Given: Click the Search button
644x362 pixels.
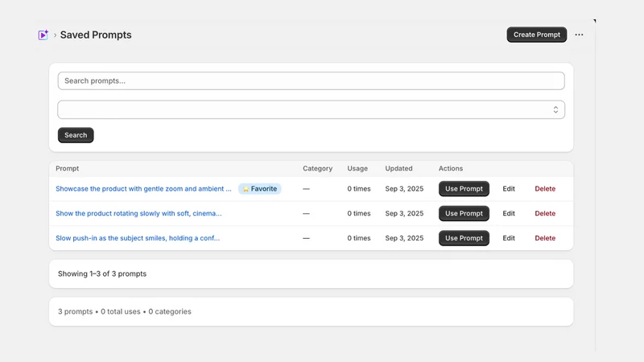Looking at the screenshot, I should coord(76,135).
